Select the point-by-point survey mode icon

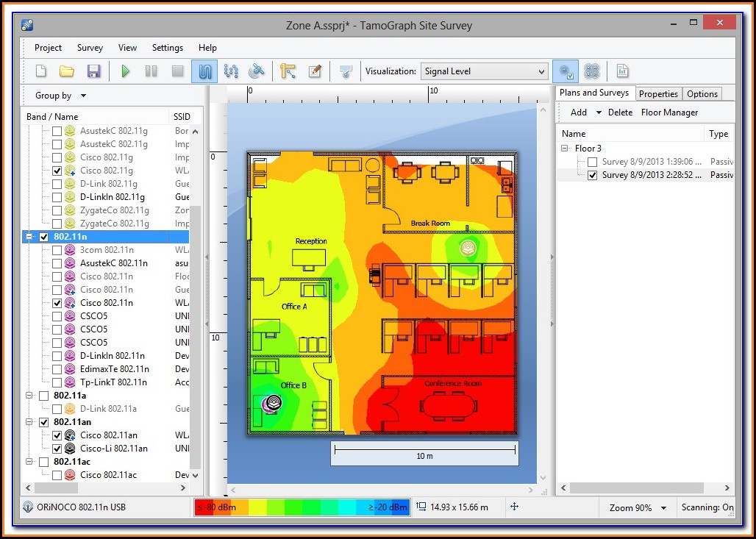(x=231, y=71)
